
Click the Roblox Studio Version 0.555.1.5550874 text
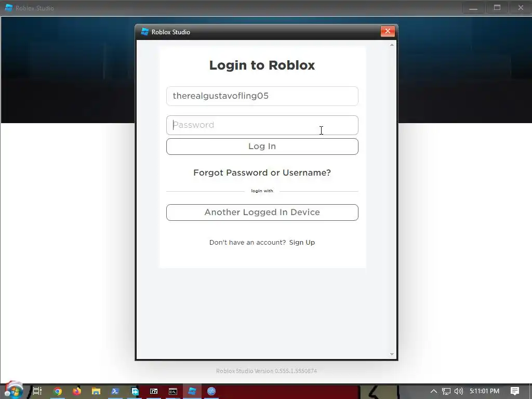coord(267,371)
